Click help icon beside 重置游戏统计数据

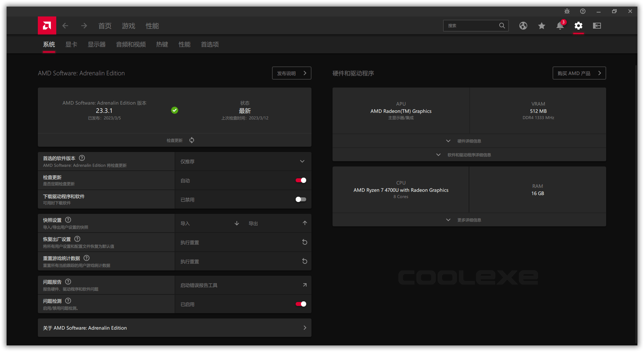point(87,258)
